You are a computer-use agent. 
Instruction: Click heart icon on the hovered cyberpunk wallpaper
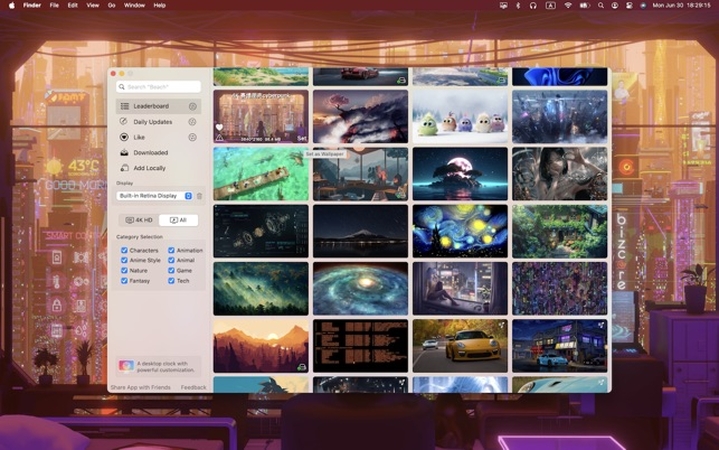coord(219,127)
